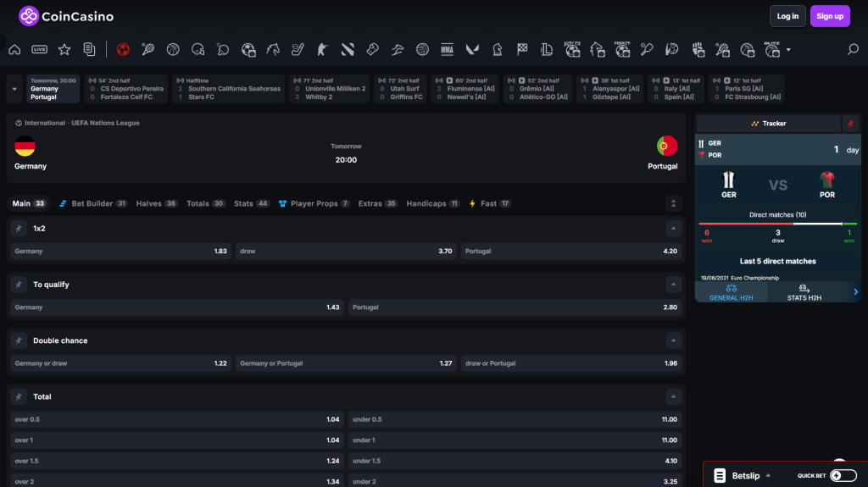Collapse the Total market section
Screen dimensions: 868x487
pyautogui.click(x=673, y=396)
